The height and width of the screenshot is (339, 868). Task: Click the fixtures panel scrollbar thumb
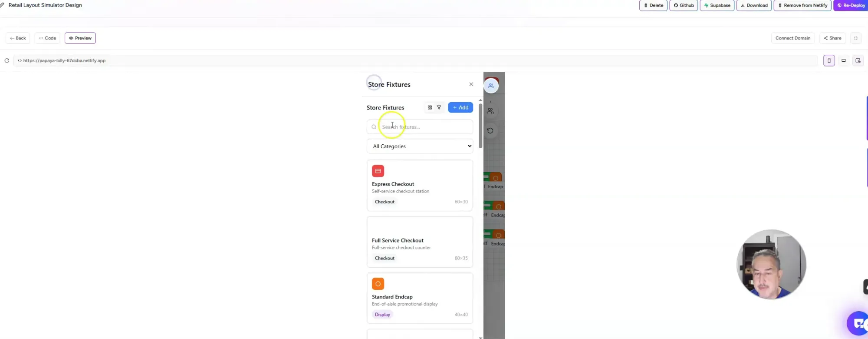pyautogui.click(x=480, y=126)
